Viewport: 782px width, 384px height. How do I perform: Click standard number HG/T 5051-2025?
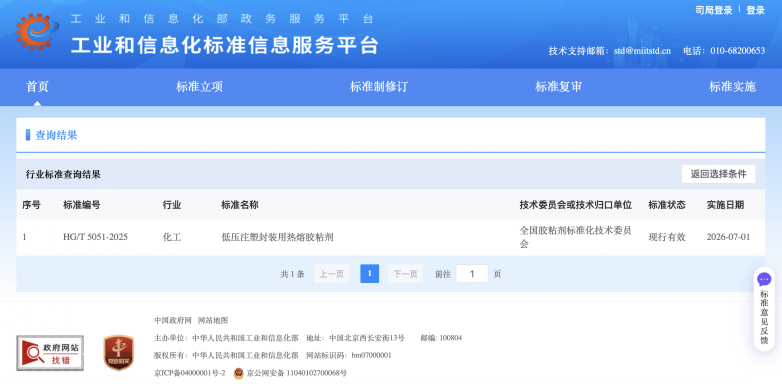coord(95,237)
